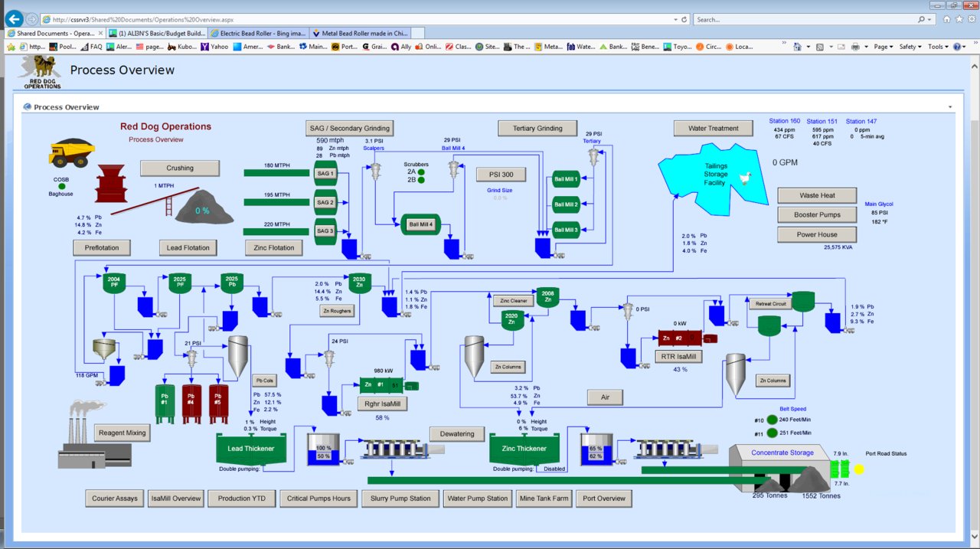Viewport: 980px width, 549px height.
Task: Click the red Pb #5 tank icon
Action: [x=218, y=404]
